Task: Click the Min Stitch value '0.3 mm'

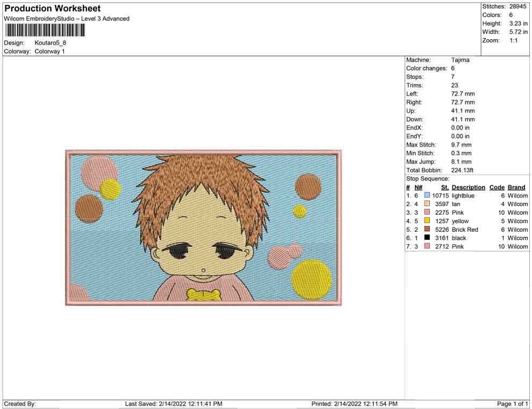Action: tap(461, 153)
